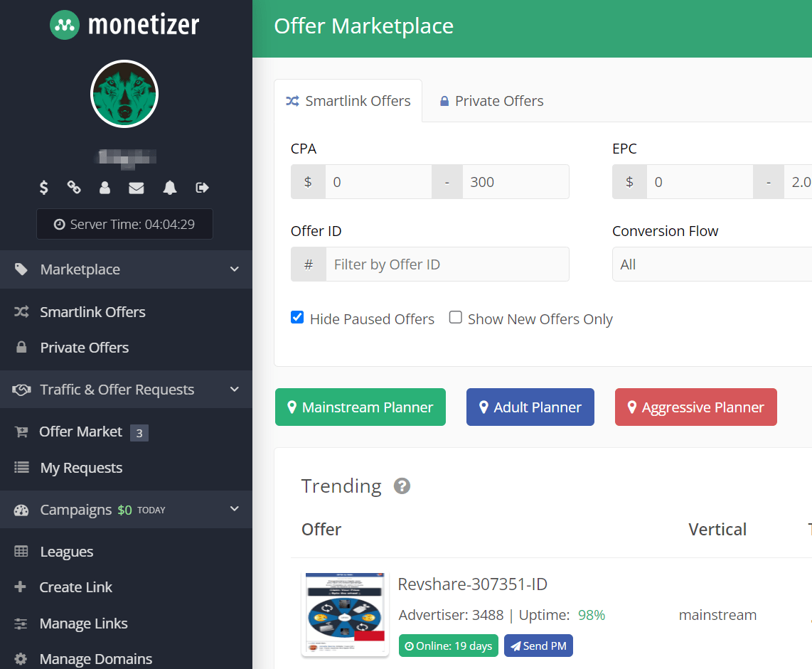Click the logout icon
The image size is (812, 669).
pyautogui.click(x=202, y=188)
